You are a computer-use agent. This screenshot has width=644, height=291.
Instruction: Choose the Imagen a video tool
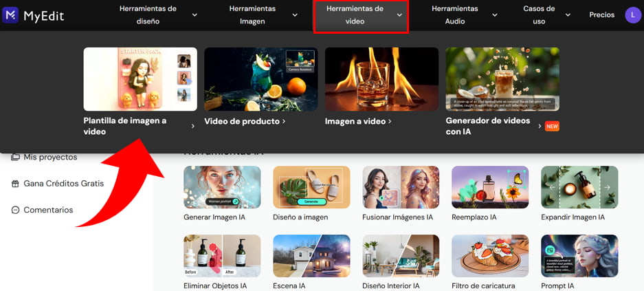pyautogui.click(x=381, y=79)
